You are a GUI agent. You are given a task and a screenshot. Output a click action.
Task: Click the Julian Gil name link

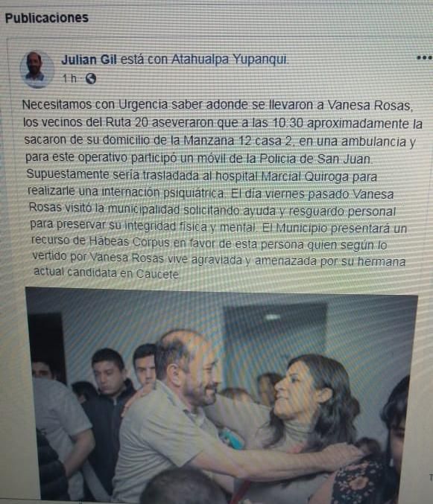[89, 60]
